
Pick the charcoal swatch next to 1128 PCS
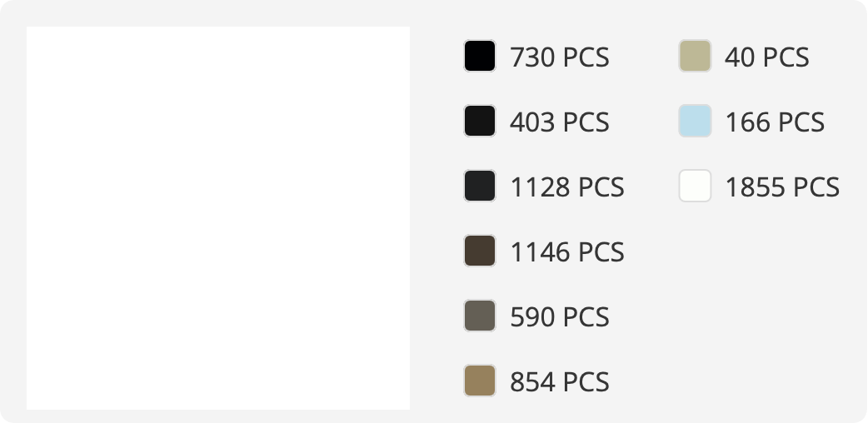[x=479, y=186]
